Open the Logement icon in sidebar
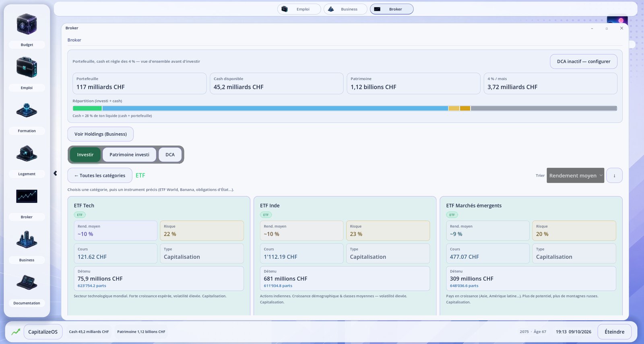 tap(27, 153)
